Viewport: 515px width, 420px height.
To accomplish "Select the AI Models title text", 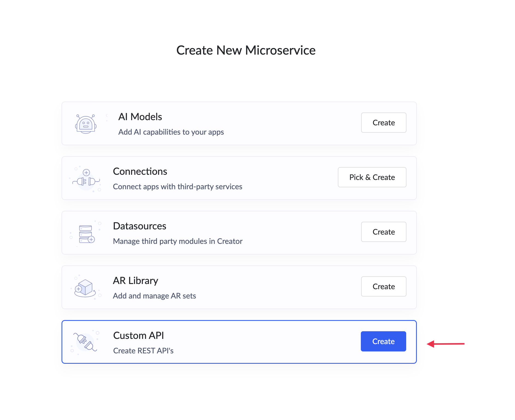I will [140, 117].
